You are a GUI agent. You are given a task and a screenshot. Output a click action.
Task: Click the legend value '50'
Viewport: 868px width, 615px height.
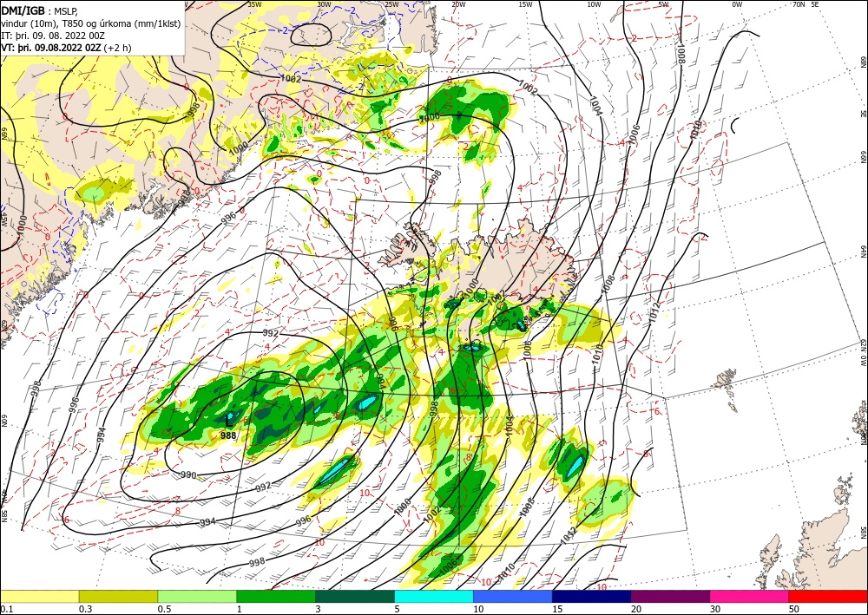(794, 609)
